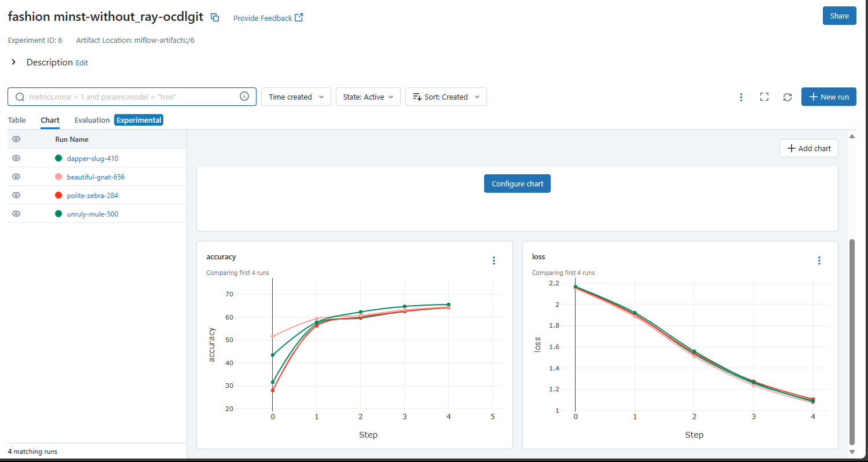Toggle fullscreen view of the runs
This screenshot has width=868, height=462.
tap(764, 97)
